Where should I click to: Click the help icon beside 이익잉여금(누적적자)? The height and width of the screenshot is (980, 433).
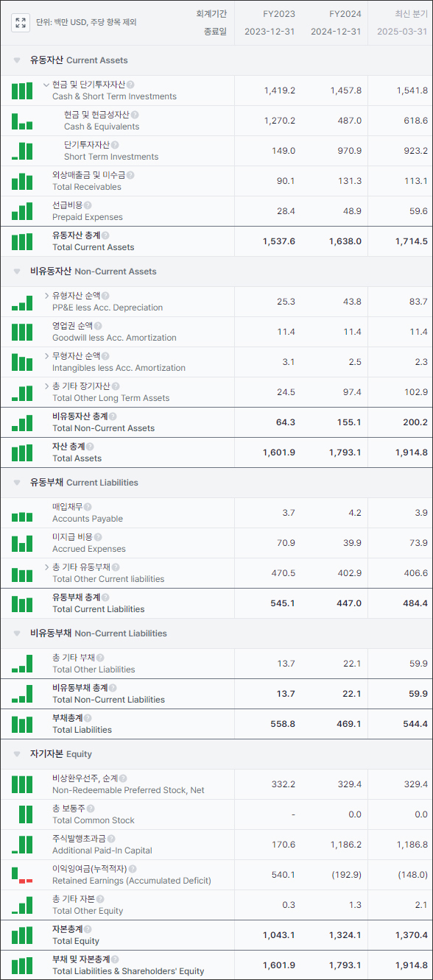click(x=132, y=869)
